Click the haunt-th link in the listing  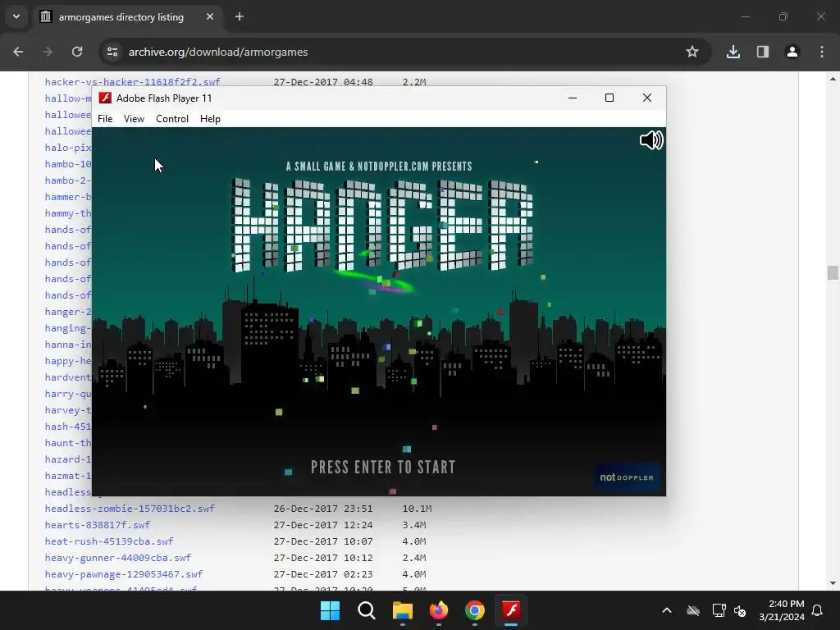click(68, 443)
